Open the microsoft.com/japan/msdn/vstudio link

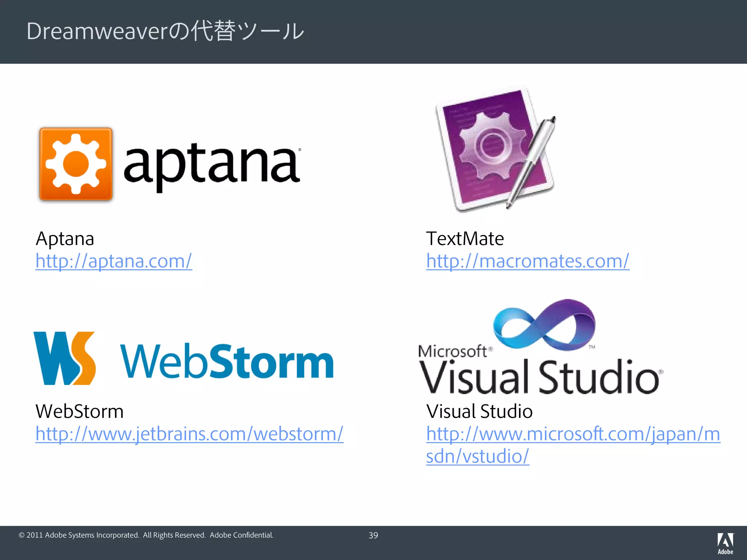[x=573, y=445]
